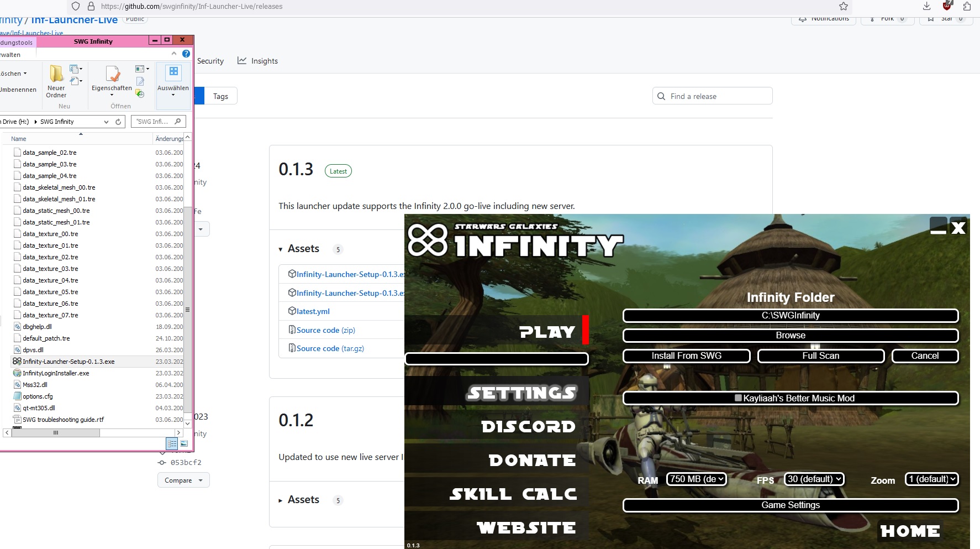Image resolution: width=980 pixels, height=549 pixels.
Task: Click the edit file icon in Öffnen group
Action: (x=140, y=81)
